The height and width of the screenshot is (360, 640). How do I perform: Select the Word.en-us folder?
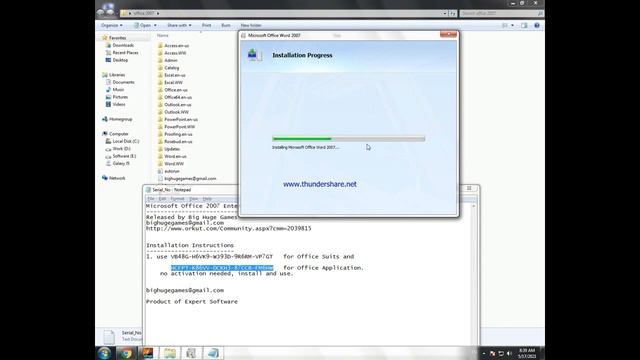175,156
